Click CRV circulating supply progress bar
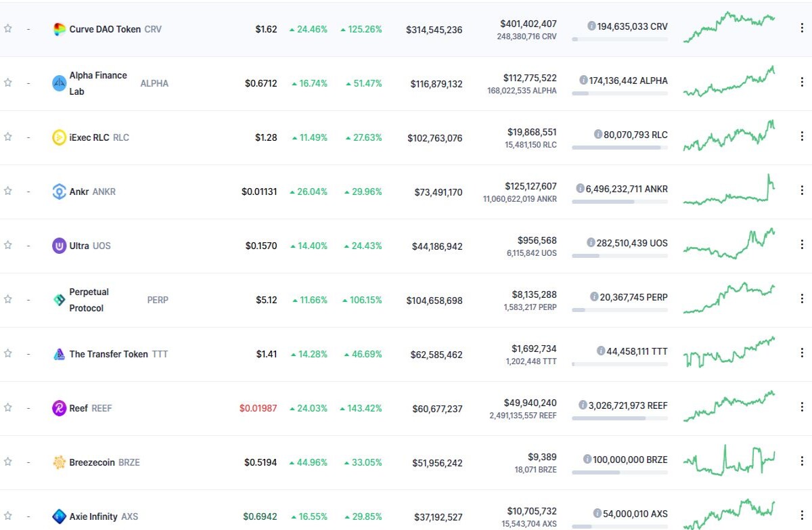812x530 pixels. point(619,39)
